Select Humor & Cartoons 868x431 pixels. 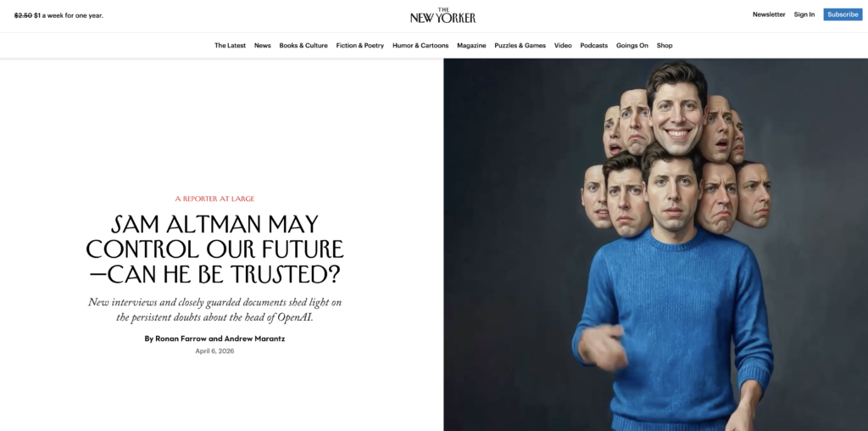[420, 46]
